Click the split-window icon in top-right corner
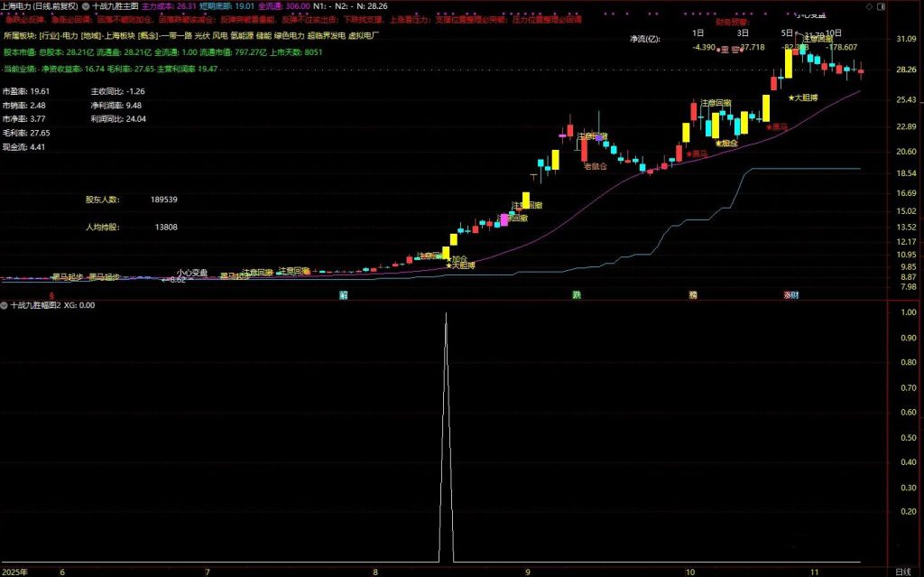Screen dimensions: 924x577 point(881,6)
